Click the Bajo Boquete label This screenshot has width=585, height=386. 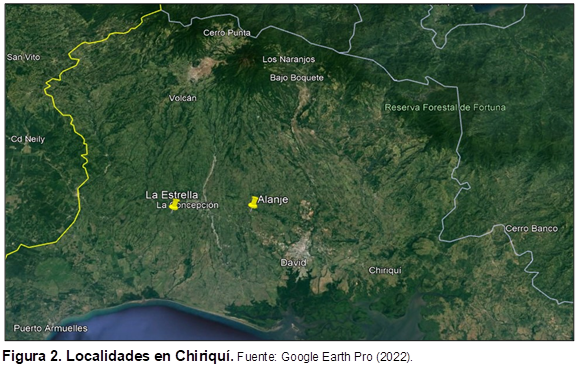pos(297,78)
